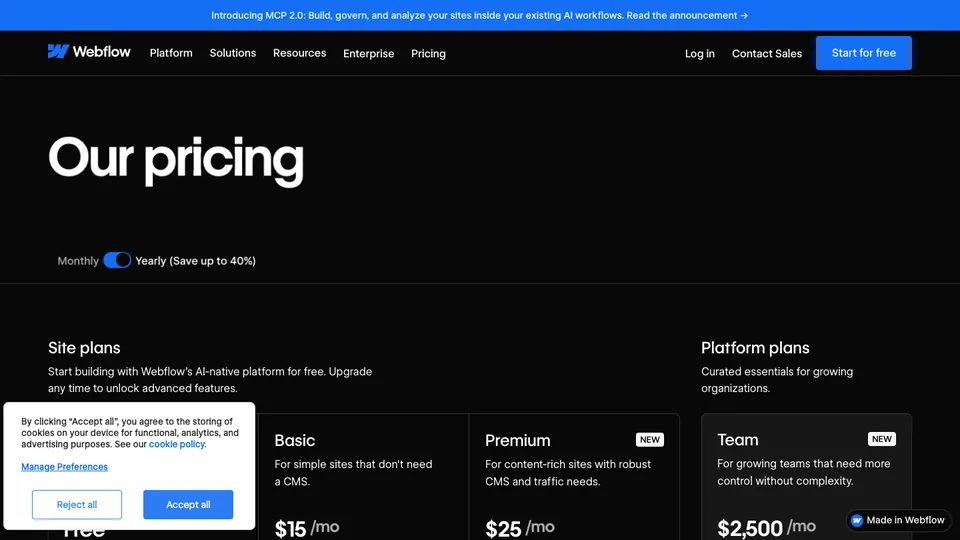This screenshot has width=960, height=540.
Task: Toggle the Monthly/Yearly billing switch
Action: (x=117, y=260)
